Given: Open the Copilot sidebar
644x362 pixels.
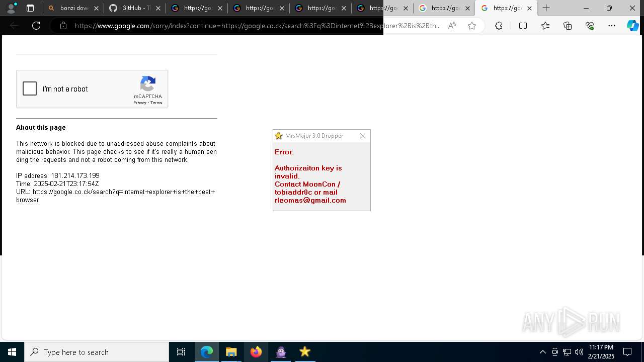Looking at the screenshot, I should (632, 26).
